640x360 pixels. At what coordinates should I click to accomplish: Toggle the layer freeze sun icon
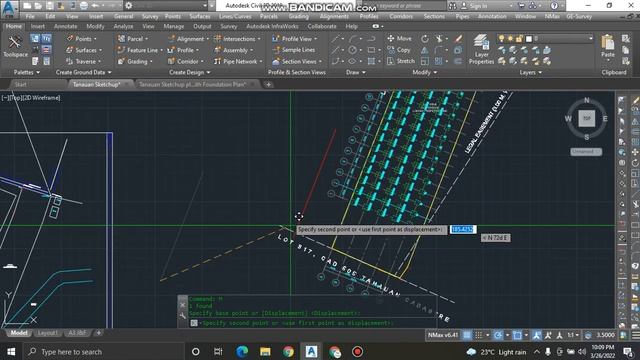click(510, 39)
